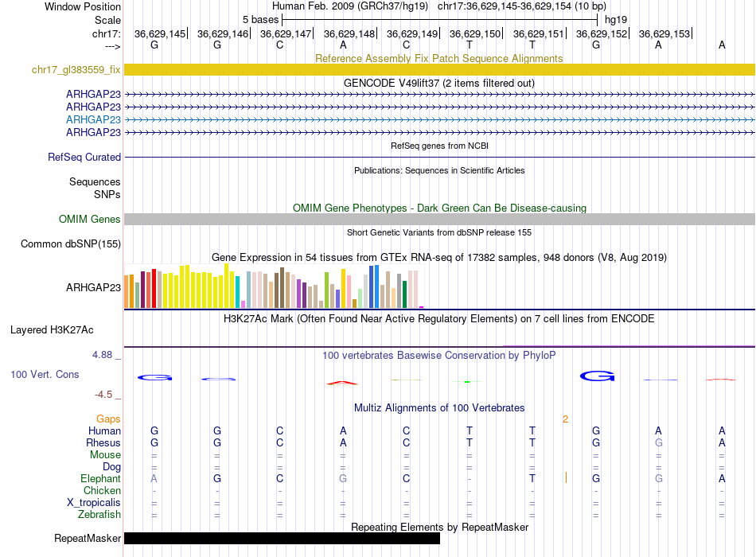Click the Common dbSNP(155) label
The height and width of the screenshot is (557, 756).
70,244
